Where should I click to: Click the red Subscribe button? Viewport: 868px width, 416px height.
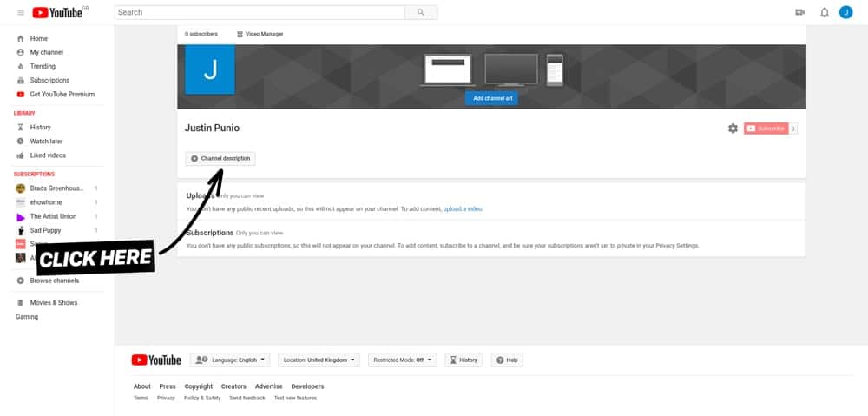pos(766,129)
